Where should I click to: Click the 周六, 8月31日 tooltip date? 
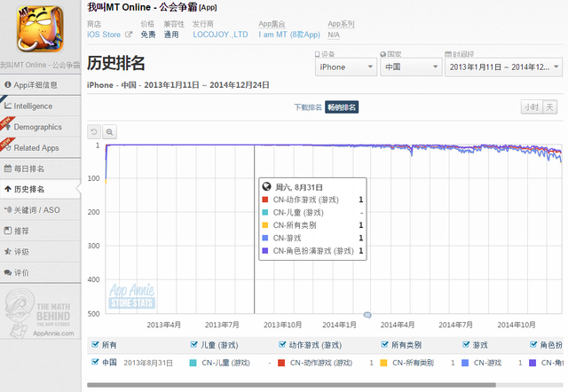coord(299,187)
